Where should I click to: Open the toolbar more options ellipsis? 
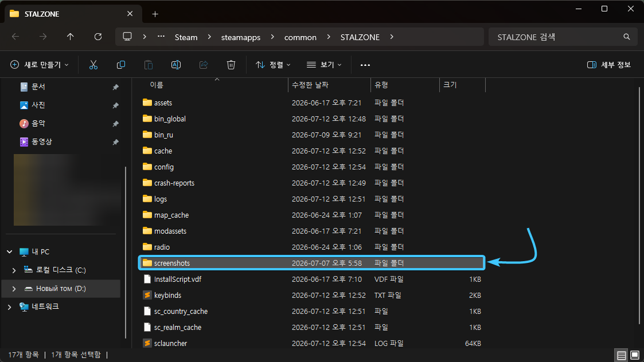[x=365, y=65]
